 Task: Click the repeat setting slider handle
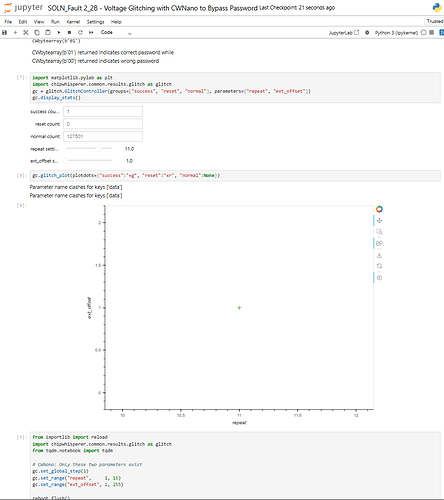click(98, 148)
